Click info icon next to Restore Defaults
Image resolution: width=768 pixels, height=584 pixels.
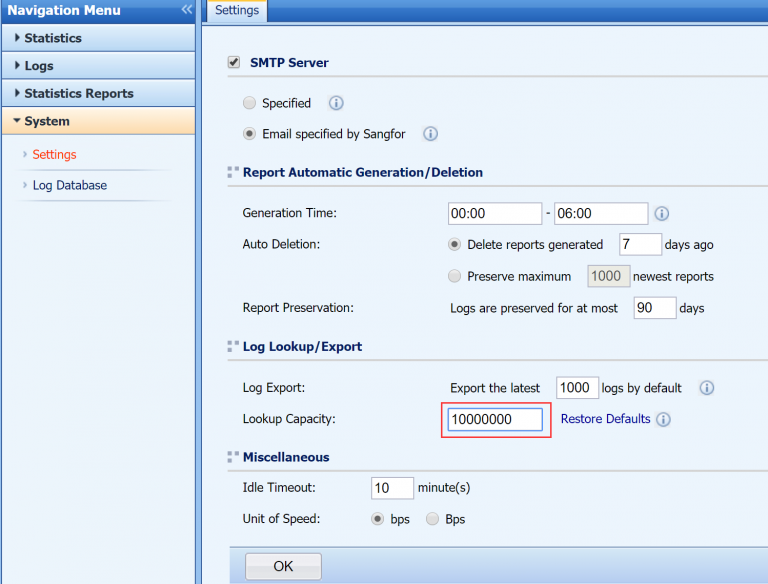point(663,419)
